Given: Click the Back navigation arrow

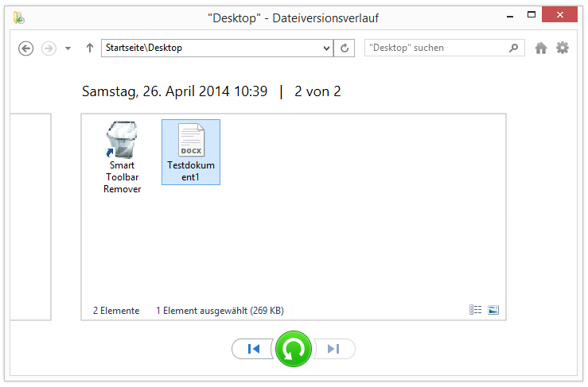Looking at the screenshot, I should click(26, 48).
